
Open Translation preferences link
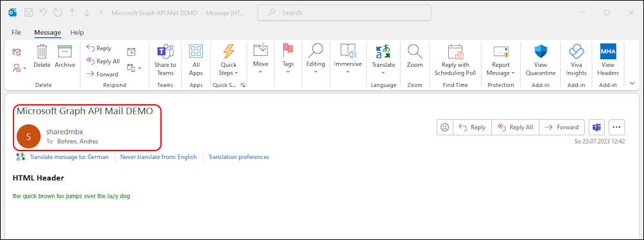(x=239, y=157)
